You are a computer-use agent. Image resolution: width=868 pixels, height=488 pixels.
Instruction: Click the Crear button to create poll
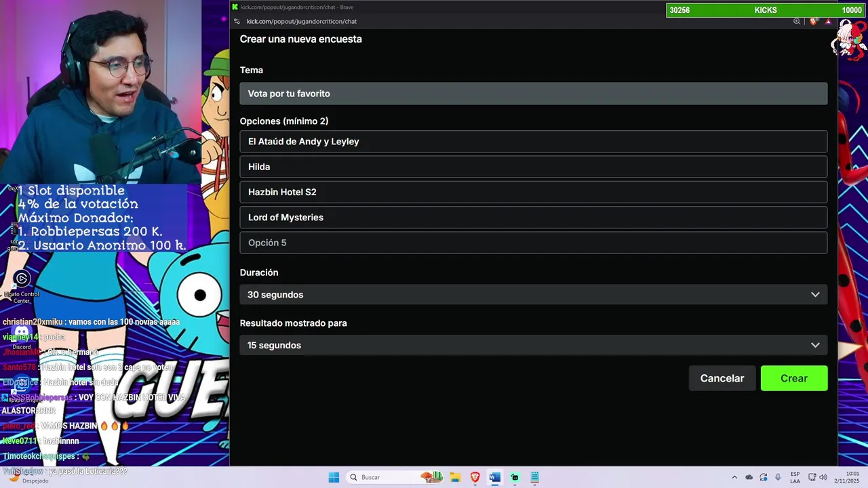click(x=793, y=378)
